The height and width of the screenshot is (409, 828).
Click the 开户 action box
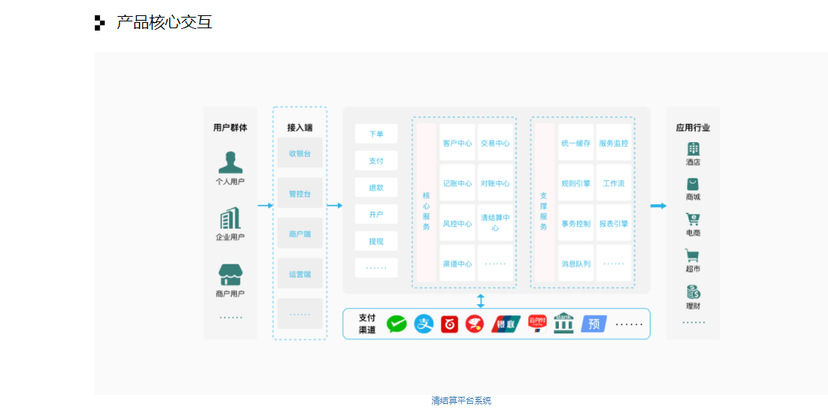[x=376, y=214]
